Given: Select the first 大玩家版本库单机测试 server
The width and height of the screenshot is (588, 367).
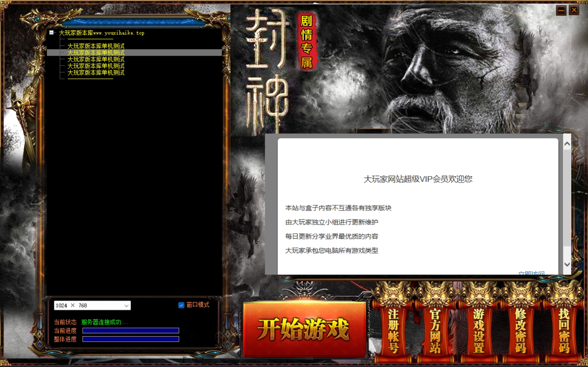Looking at the screenshot, I should (96, 46).
